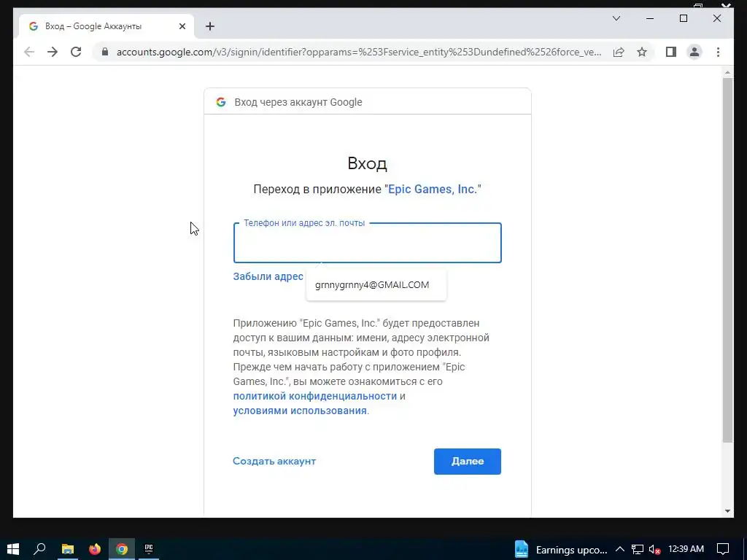Show hidden system tray icons
The height and width of the screenshot is (560, 747).
[620, 549]
